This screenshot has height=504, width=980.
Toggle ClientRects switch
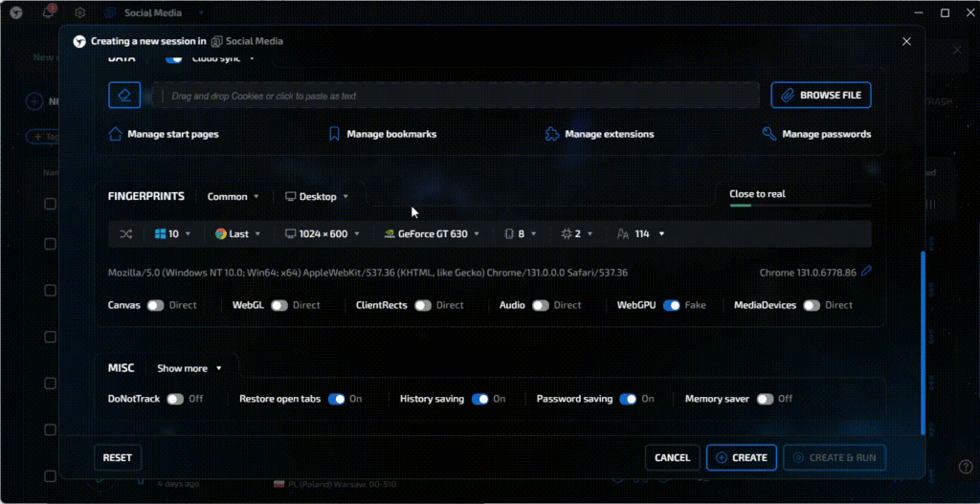click(423, 305)
